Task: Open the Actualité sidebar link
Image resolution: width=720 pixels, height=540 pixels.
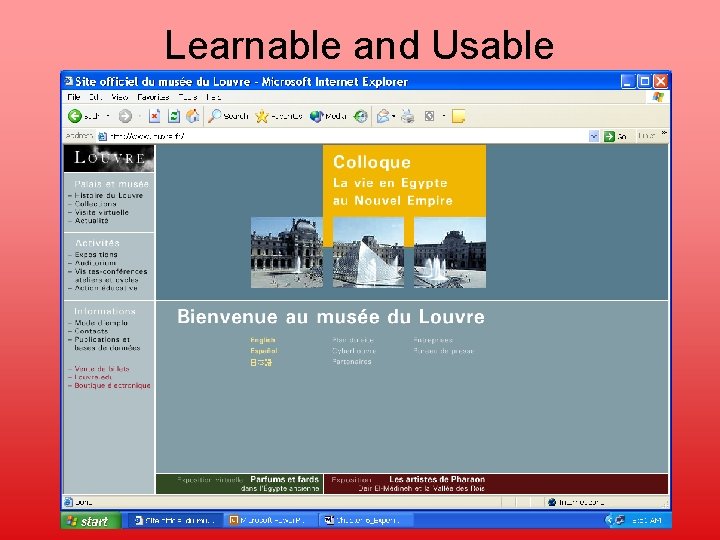Action: tap(91, 221)
